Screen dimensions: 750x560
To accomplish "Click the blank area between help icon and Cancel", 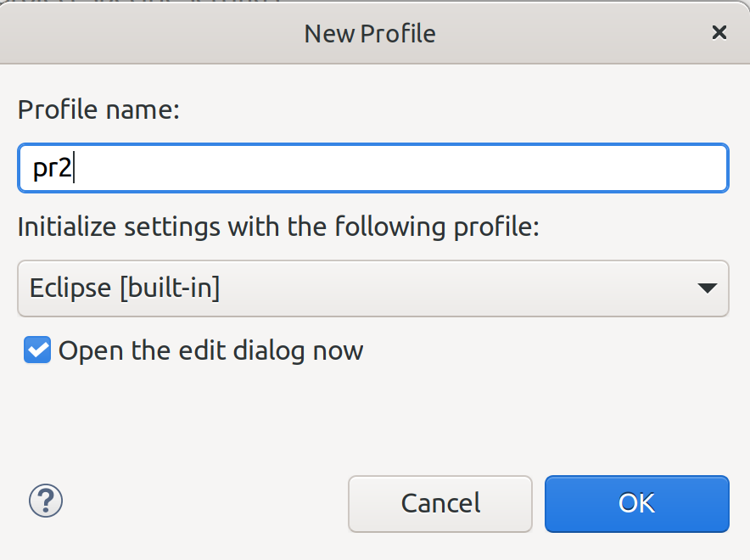I will [x=204, y=502].
